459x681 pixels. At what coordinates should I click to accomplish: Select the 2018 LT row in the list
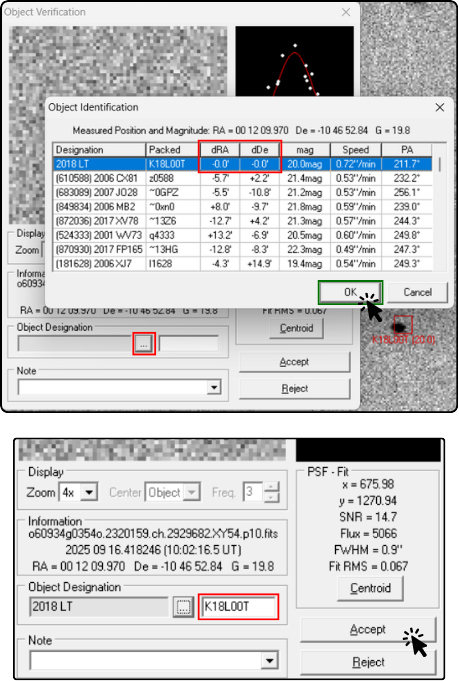tap(242, 164)
